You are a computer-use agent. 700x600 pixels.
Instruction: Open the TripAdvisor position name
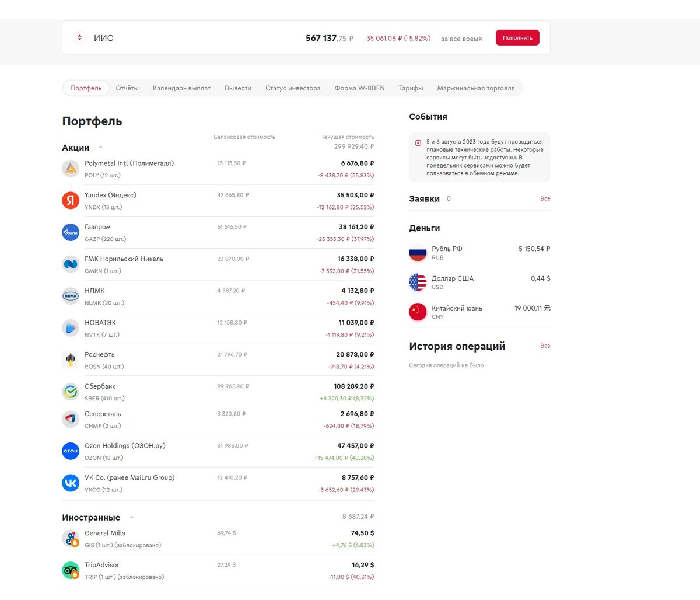point(102,565)
